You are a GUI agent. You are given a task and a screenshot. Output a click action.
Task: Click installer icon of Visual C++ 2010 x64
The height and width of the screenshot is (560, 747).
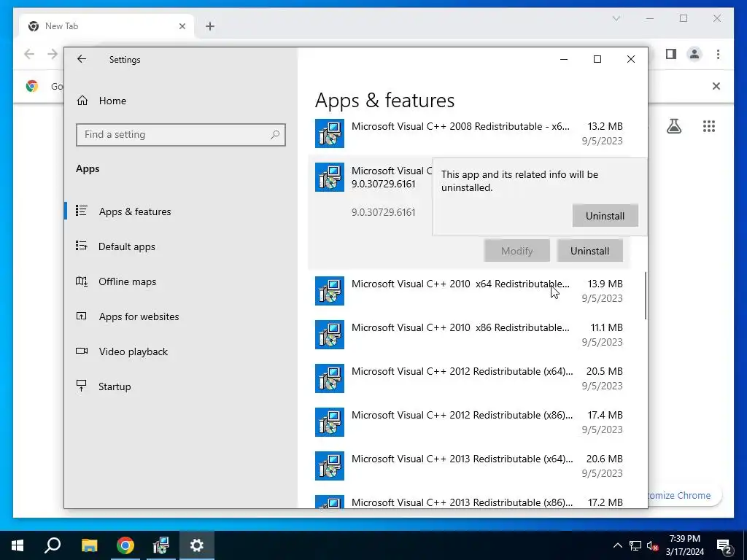tap(330, 291)
